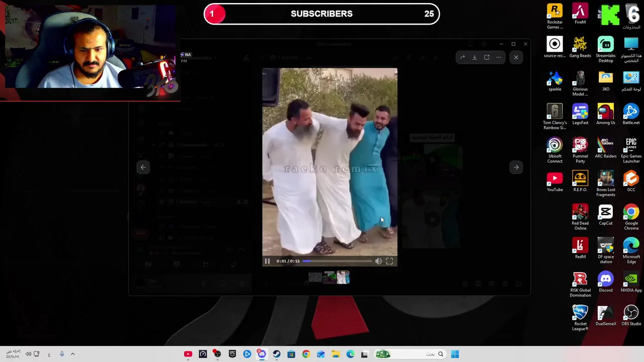Switch to Discord in the taskbar
The width and height of the screenshot is (644, 362).
[262, 354]
